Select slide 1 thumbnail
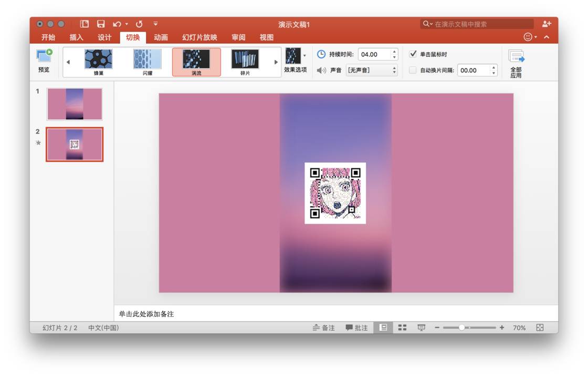 click(75, 104)
